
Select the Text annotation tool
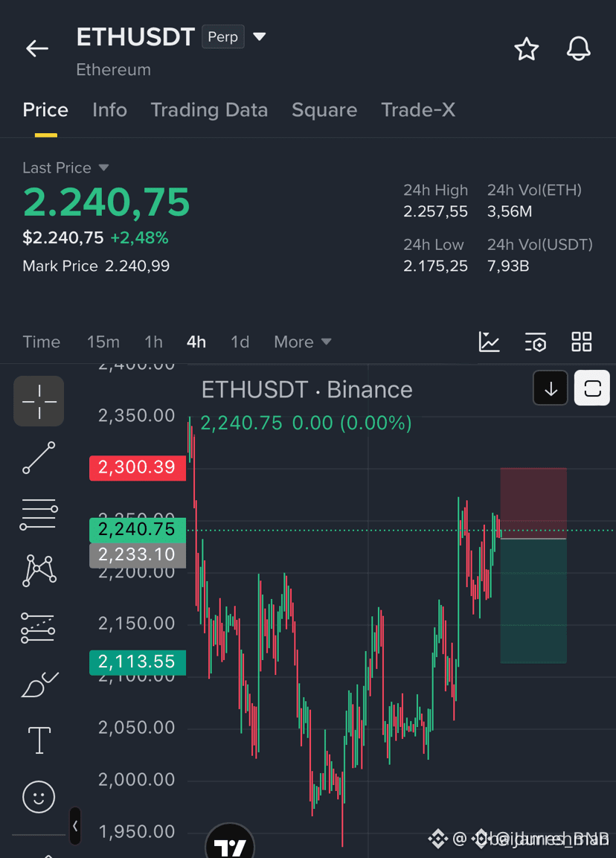coord(39,740)
